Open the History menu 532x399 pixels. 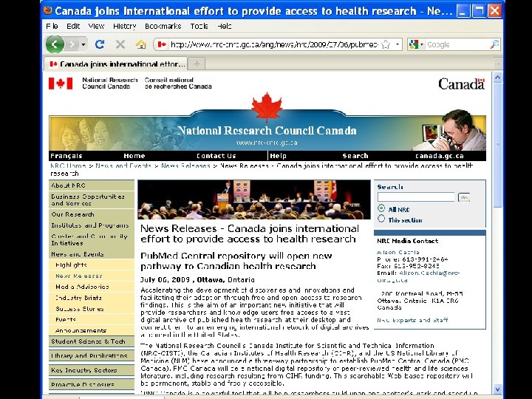pos(125,26)
